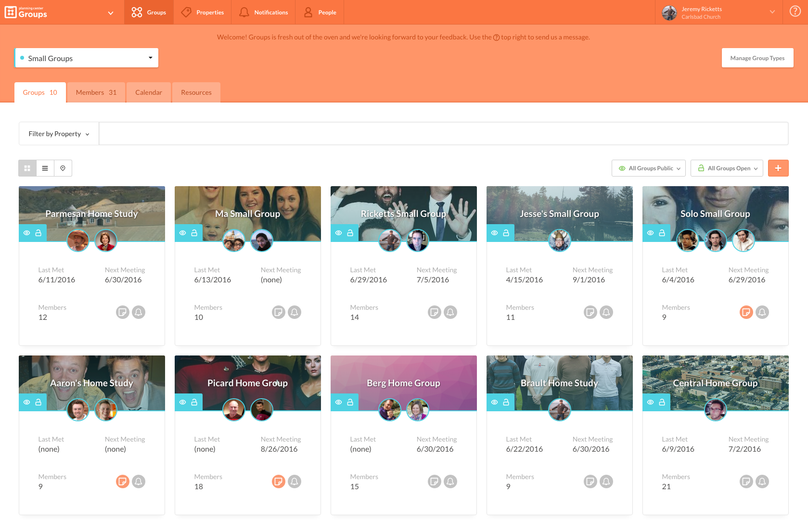
Task: Toggle the lock icon on Jesse's Small Group
Action: tap(506, 233)
